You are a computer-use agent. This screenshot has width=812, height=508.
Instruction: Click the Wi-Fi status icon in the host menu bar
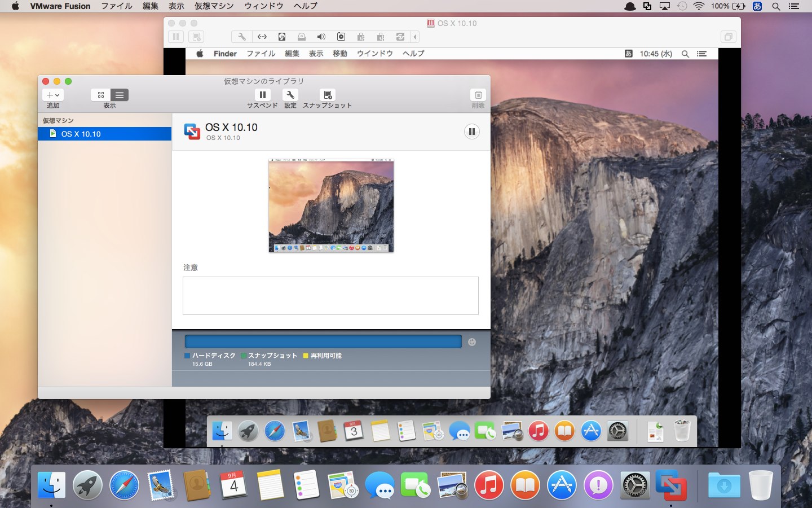click(699, 6)
